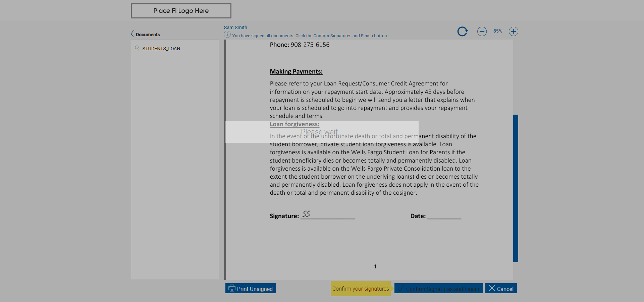Click Confirm Signatures and Finish button
The width and height of the screenshot is (644, 302).
click(x=438, y=289)
